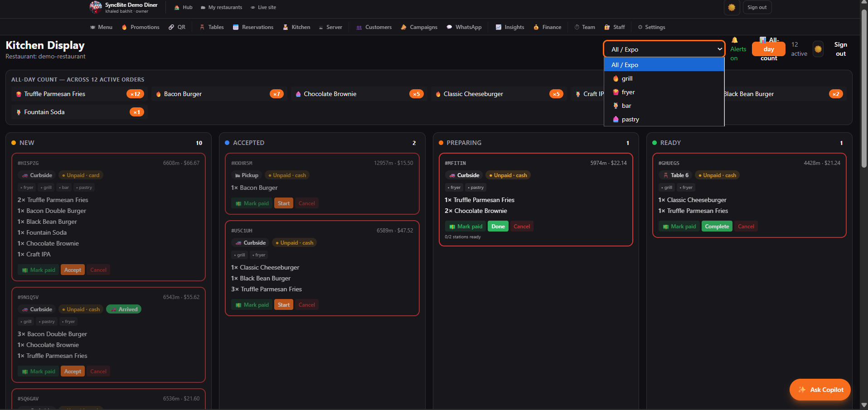Click Pickup tag on order #KKHR5M
868x410 pixels.
coord(247,175)
